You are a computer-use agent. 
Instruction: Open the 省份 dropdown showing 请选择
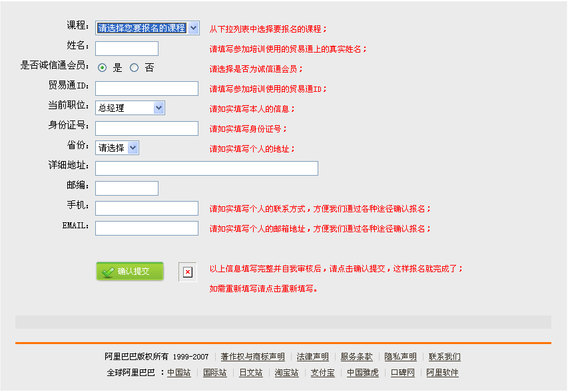[117, 148]
